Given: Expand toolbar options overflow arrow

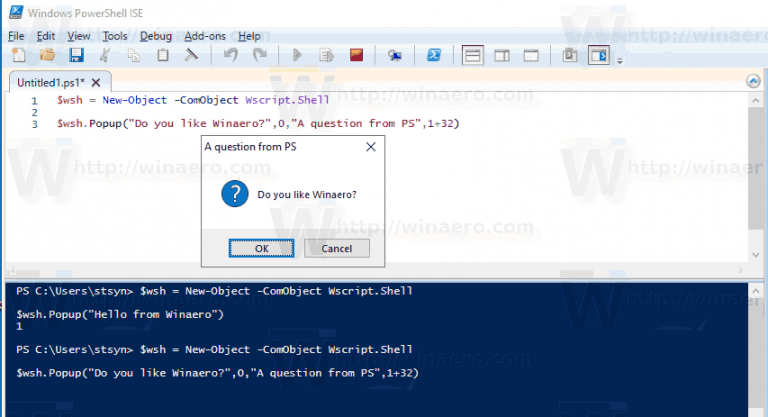Looking at the screenshot, I should [x=620, y=61].
